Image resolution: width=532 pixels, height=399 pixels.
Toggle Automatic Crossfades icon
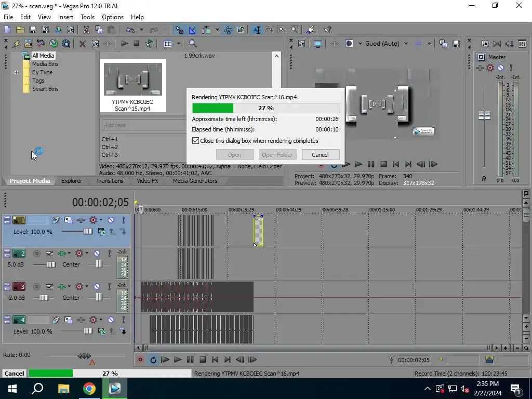(192, 30)
